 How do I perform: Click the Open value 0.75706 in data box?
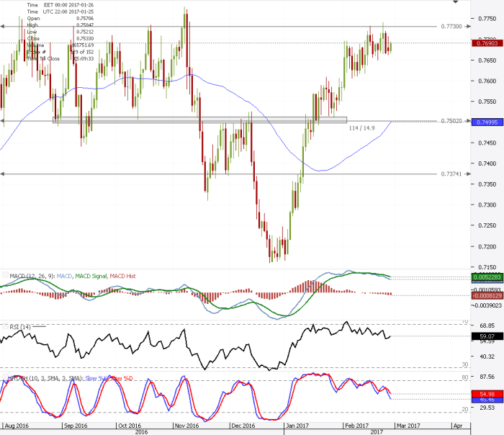[85, 18]
